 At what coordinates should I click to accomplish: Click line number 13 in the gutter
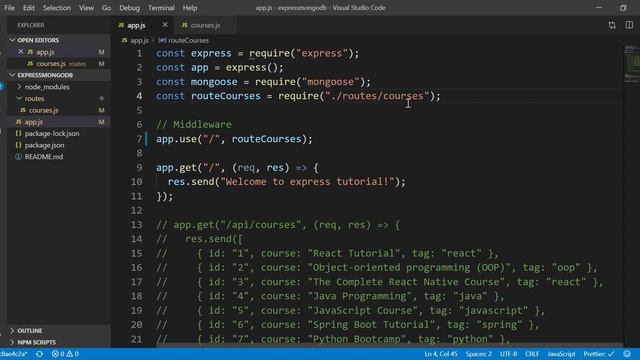[136, 224]
